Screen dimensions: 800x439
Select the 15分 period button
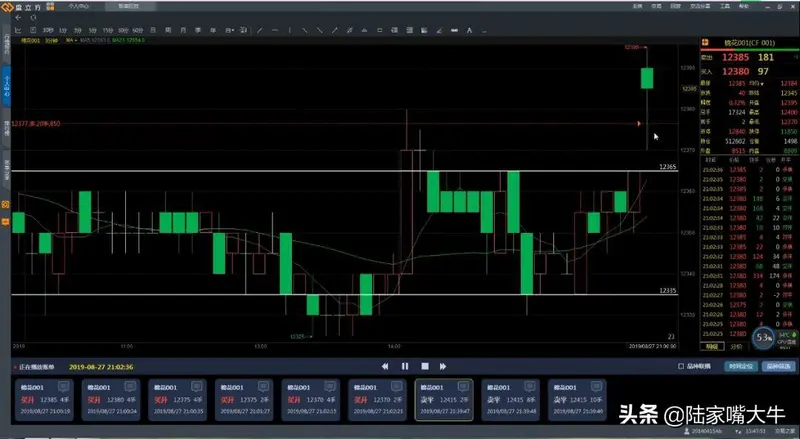tap(108, 31)
